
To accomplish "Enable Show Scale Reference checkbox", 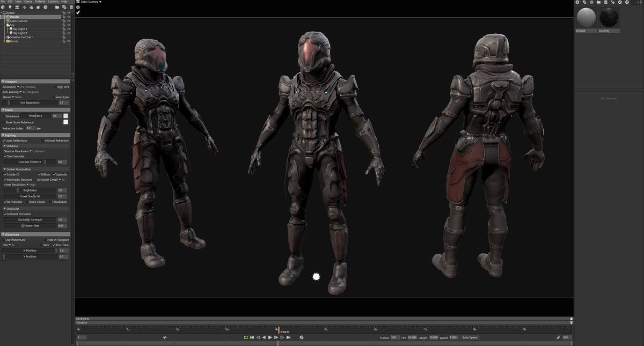I will pyautogui.click(x=4, y=122).
